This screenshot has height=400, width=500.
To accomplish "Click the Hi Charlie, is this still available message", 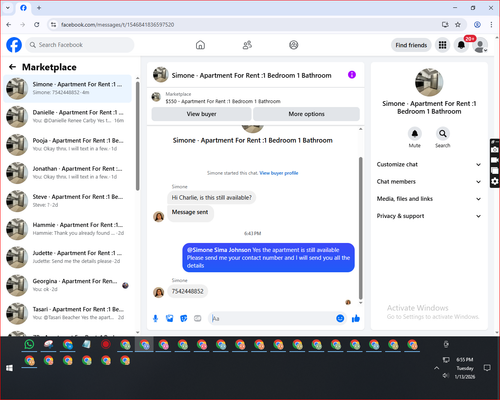I will click(x=212, y=198).
